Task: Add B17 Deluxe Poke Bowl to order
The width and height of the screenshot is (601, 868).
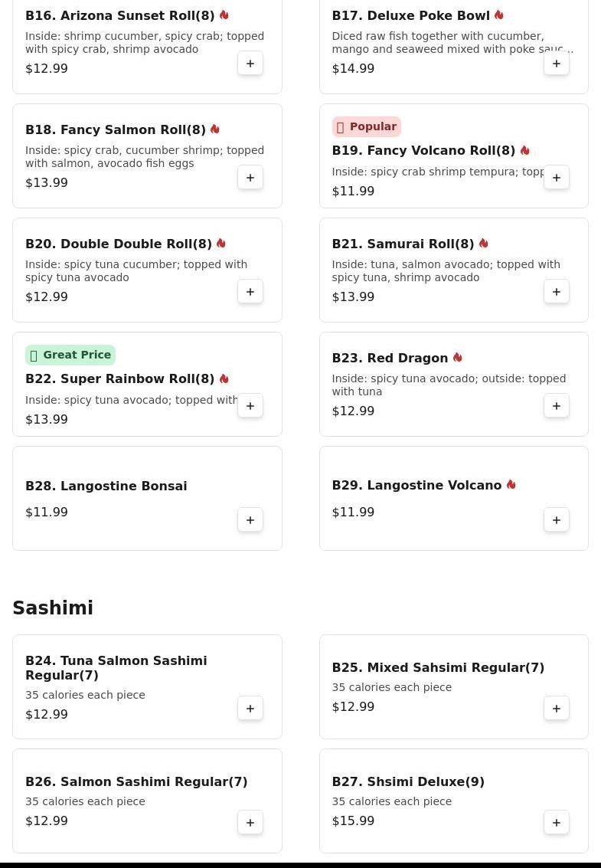Action: point(557,64)
